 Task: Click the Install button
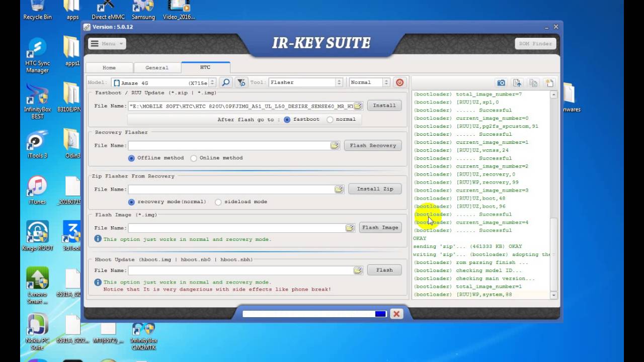[384, 106]
